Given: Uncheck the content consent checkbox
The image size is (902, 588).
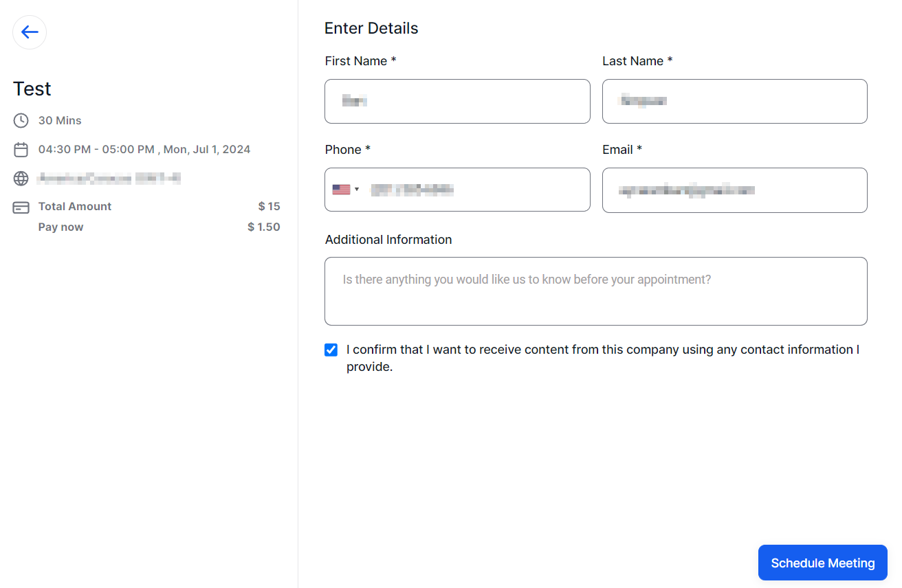Looking at the screenshot, I should 331,350.
